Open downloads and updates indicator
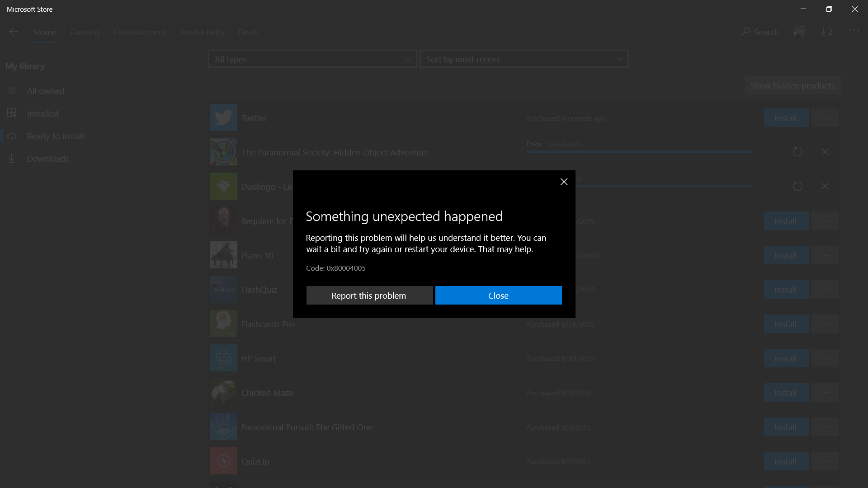Image resolution: width=868 pixels, height=488 pixels. click(x=826, y=32)
